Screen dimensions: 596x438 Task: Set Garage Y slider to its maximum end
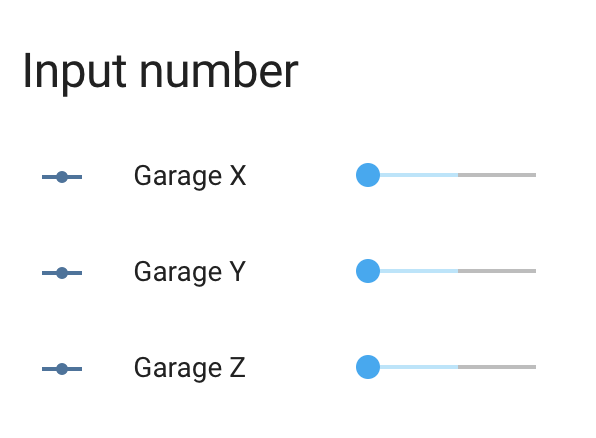535,271
